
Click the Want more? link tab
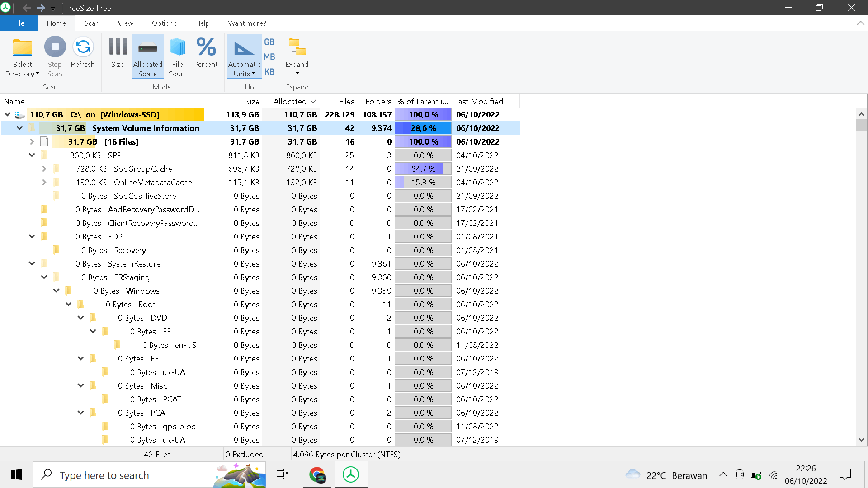247,23
